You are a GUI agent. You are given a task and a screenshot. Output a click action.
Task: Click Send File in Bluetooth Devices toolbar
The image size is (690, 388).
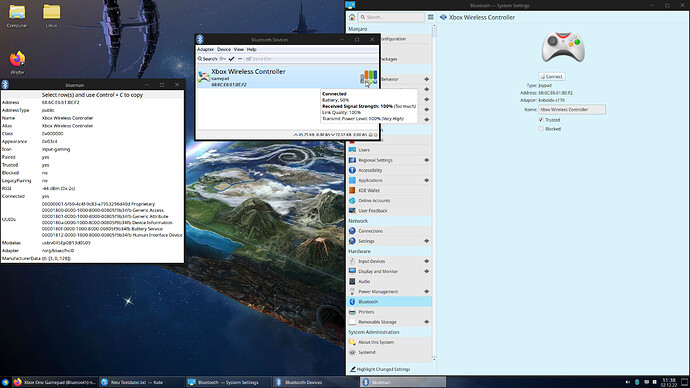coord(259,59)
